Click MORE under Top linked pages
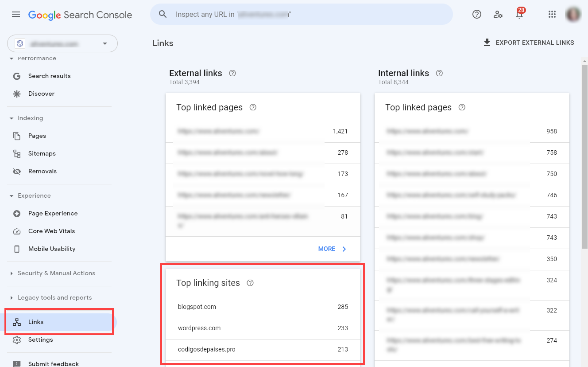This screenshot has height=367, width=588. click(x=332, y=249)
